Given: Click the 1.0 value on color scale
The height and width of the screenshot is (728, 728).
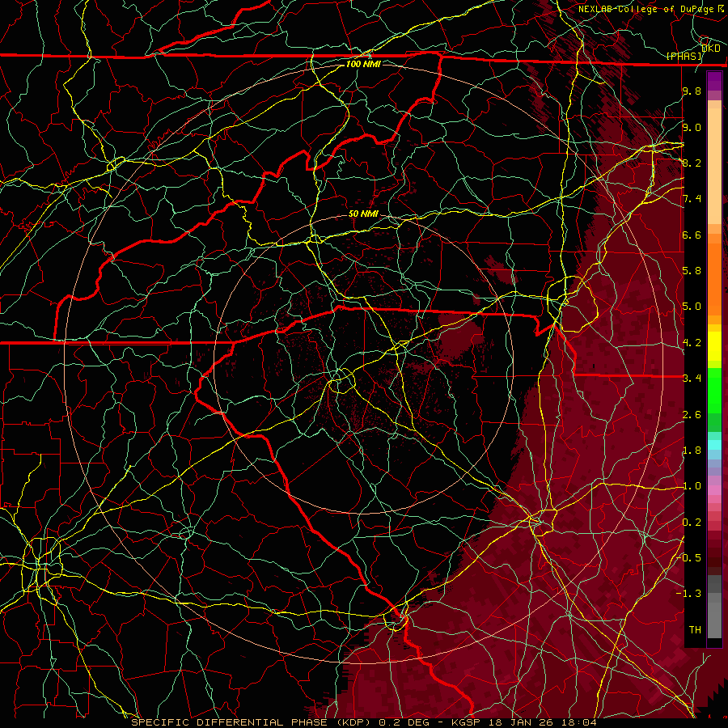Looking at the screenshot, I should click(x=692, y=486).
